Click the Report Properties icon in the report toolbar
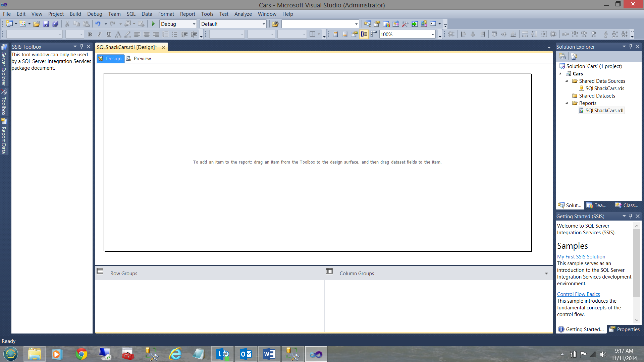Screen dimensions: 644x362 point(354,34)
